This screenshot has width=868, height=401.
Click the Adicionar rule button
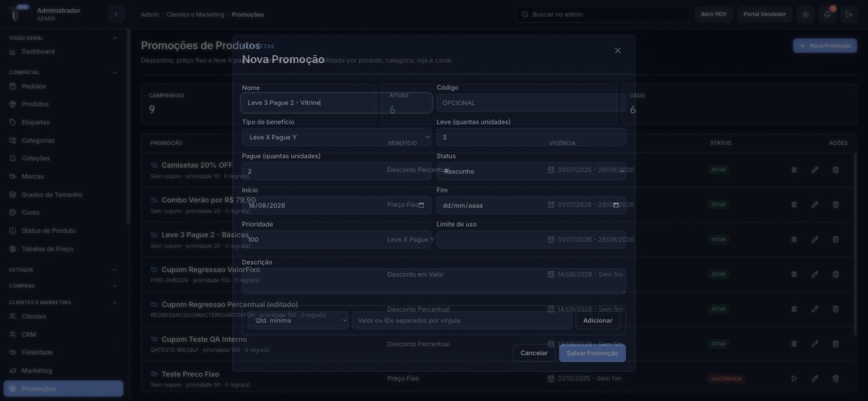point(598,320)
